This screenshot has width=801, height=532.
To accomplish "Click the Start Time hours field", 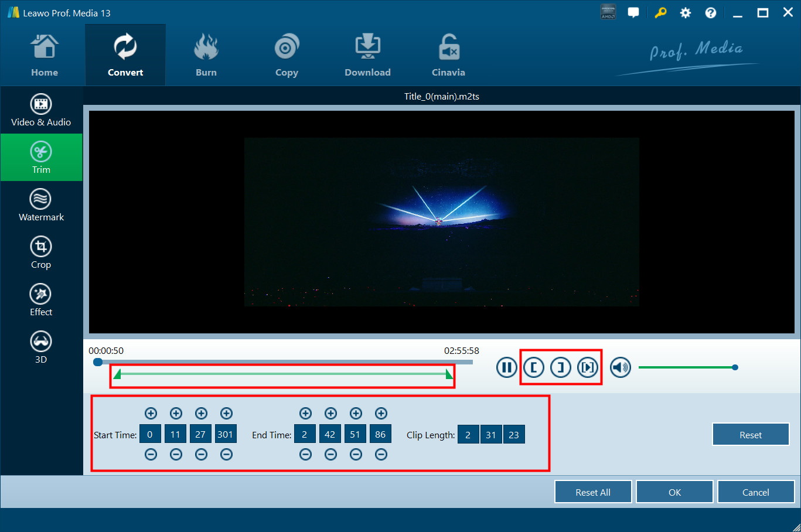I will click(150, 434).
